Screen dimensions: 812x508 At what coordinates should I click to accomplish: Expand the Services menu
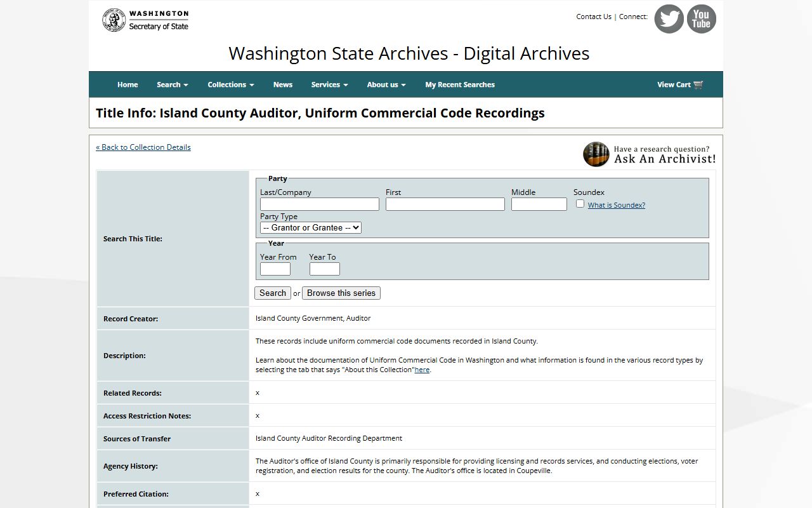tap(329, 84)
